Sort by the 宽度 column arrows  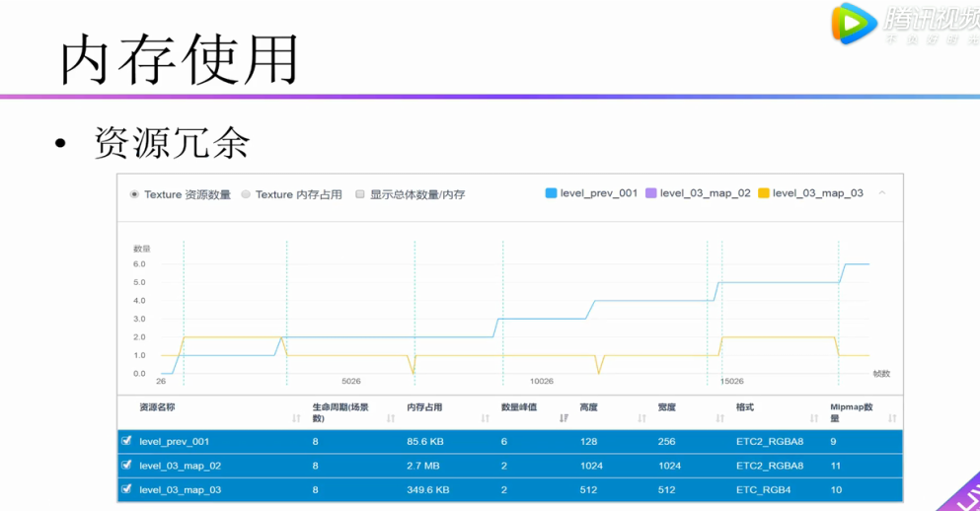[720, 418]
